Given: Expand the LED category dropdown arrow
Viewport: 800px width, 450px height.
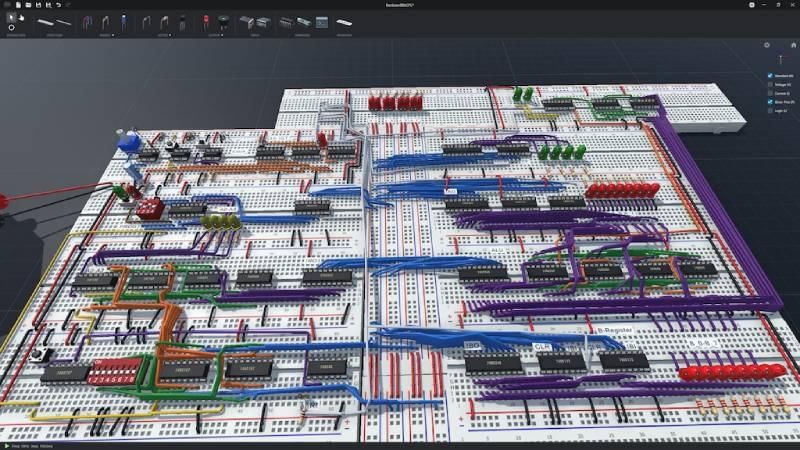Looking at the screenshot, I should tap(220, 35).
